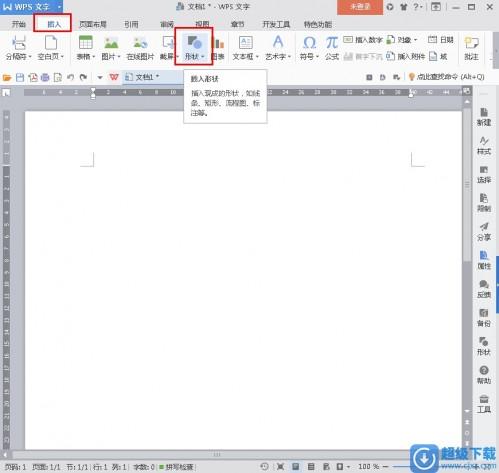Viewport: 499px width, 473px height.
Task: Click the redo arrow icon
Action: 83,77
